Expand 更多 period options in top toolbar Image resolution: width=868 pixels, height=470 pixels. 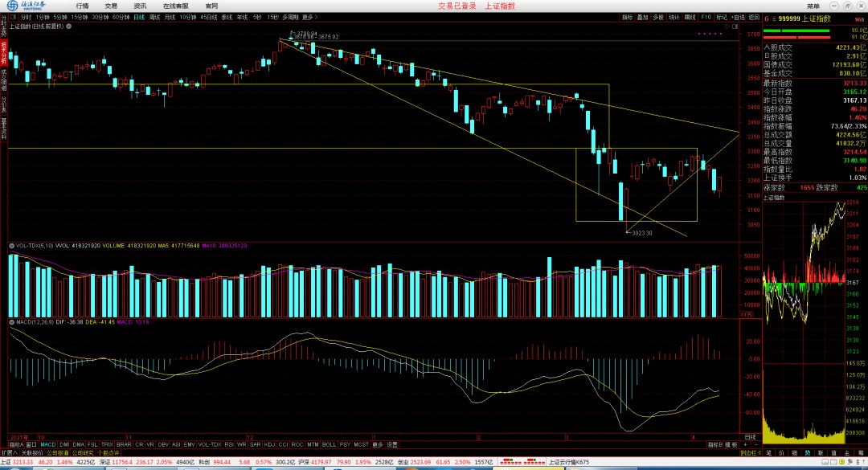click(308, 17)
